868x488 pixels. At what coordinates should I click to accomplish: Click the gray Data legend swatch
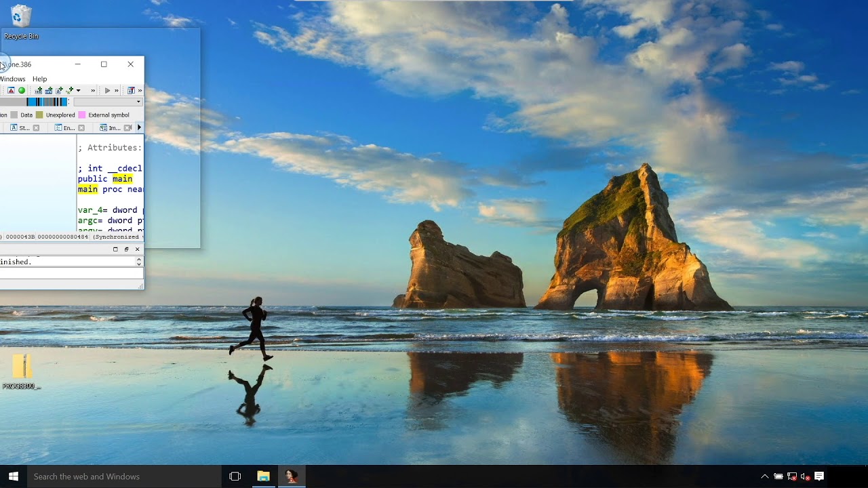click(14, 115)
